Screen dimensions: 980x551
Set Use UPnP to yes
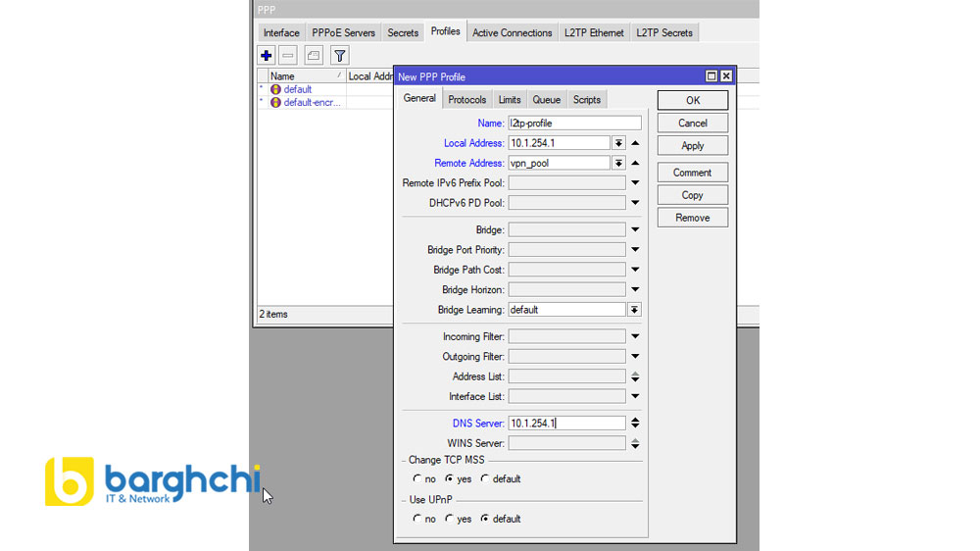pos(450,519)
